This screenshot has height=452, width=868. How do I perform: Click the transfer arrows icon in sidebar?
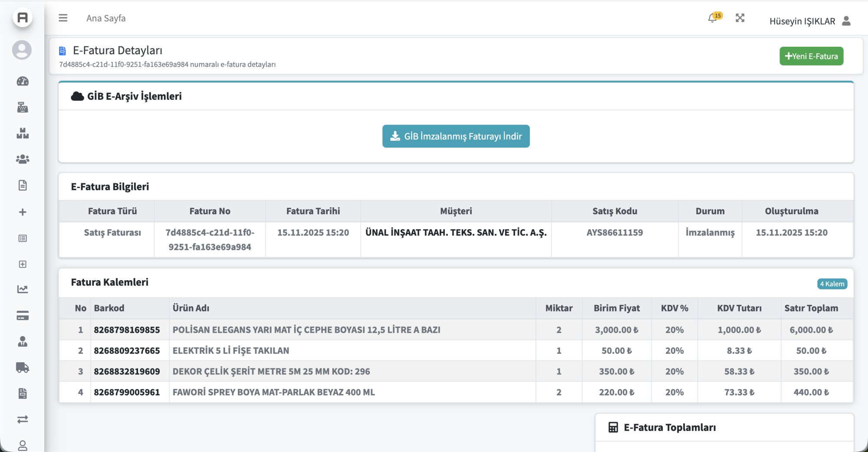[23, 419]
